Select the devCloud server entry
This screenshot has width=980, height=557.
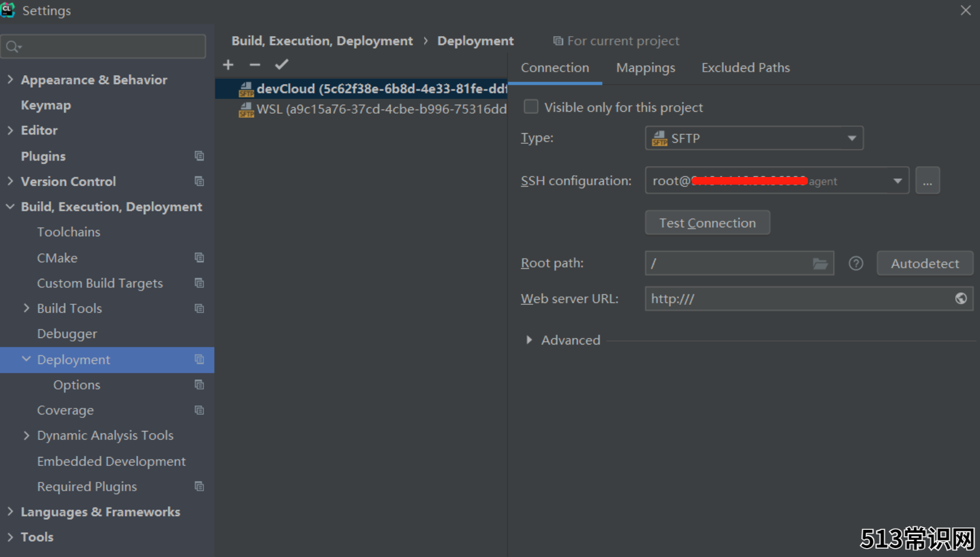click(361, 89)
